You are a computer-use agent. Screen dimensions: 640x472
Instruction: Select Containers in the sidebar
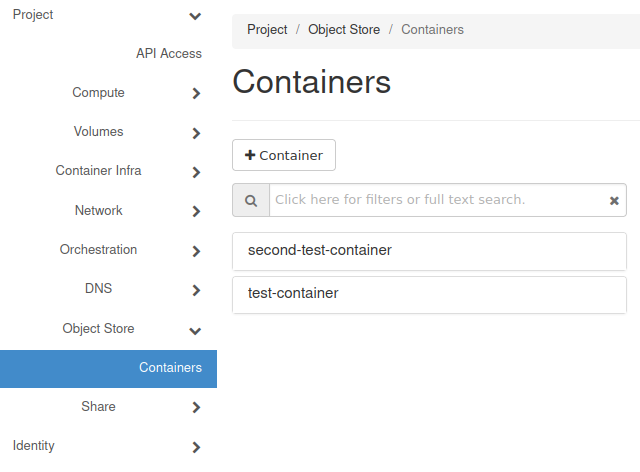click(170, 368)
